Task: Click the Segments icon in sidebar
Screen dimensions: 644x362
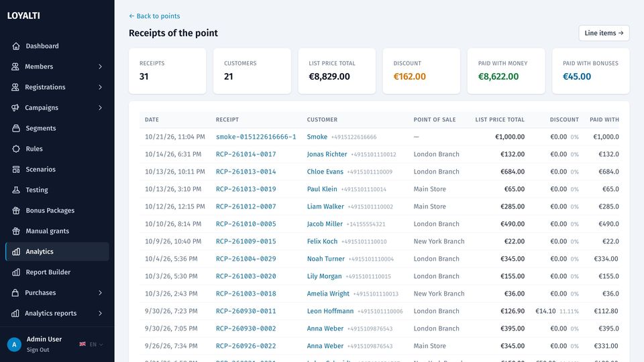Action: coord(16,128)
